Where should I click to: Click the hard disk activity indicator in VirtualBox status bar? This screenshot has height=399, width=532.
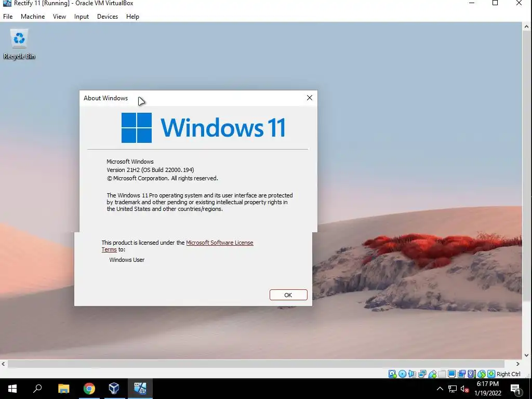coord(393,374)
